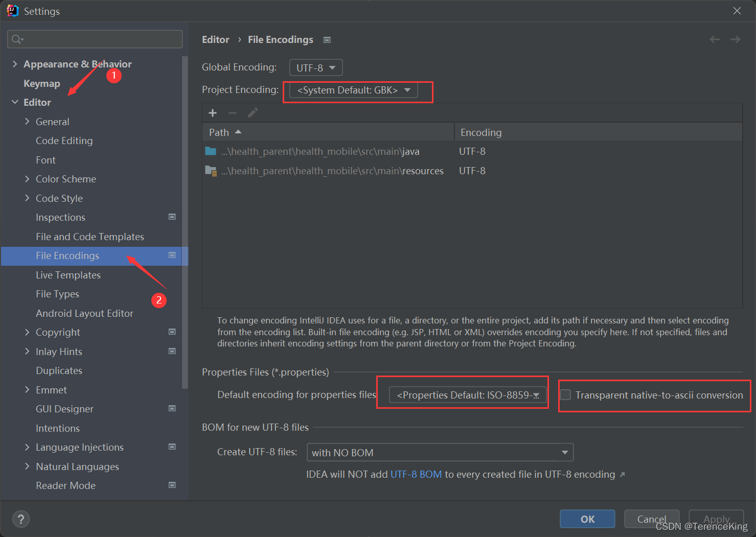
Task: Select Code Editing settings page
Action: point(64,141)
